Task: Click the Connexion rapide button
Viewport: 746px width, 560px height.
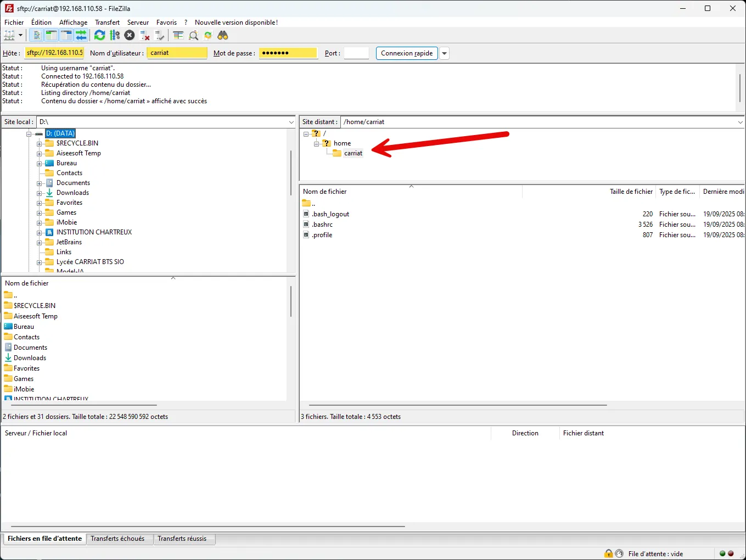Action: [407, 53]
